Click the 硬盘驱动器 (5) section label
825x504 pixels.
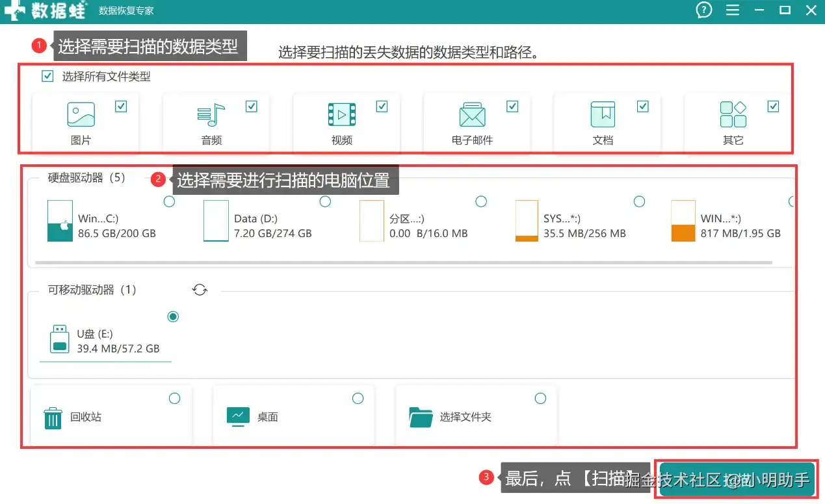tap(86, 177)
